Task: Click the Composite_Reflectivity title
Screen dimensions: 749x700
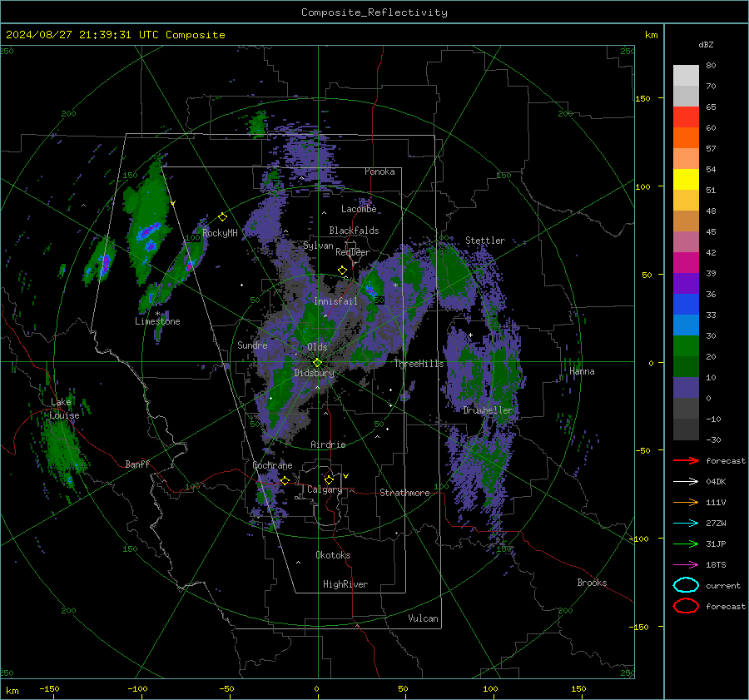Action: (x=374, y=12)
